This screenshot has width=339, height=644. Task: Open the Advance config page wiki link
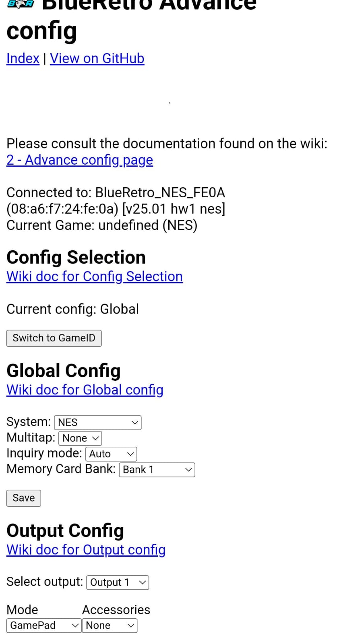coord(80,160)
